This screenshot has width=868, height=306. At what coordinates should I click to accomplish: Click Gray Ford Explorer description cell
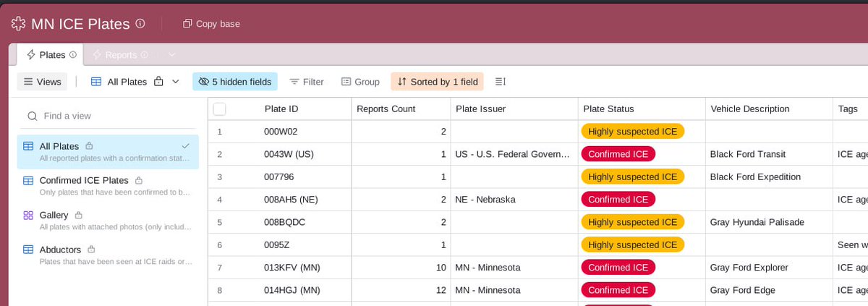coord(769,268)
